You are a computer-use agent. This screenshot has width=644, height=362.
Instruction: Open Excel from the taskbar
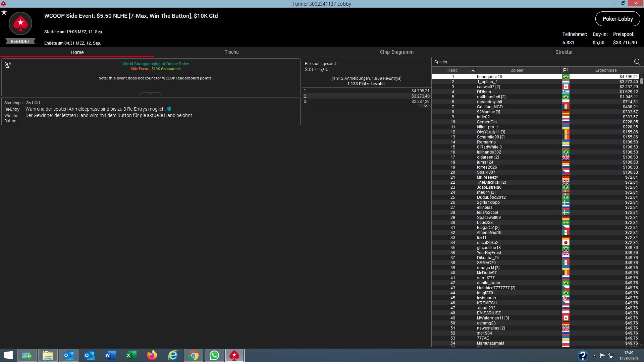coord(131,355)
